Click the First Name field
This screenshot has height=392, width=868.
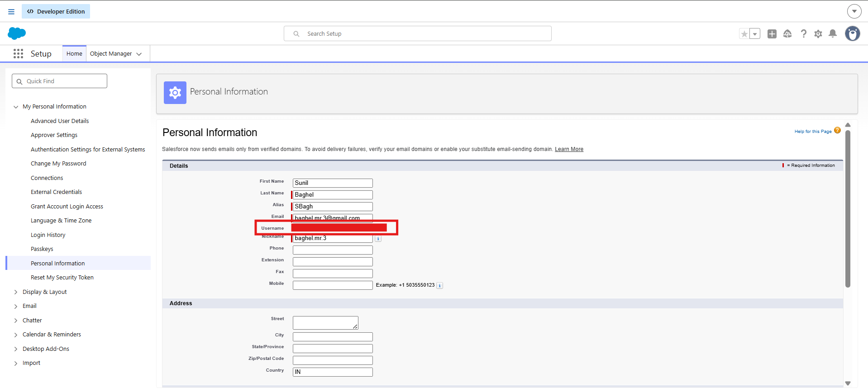333,183
